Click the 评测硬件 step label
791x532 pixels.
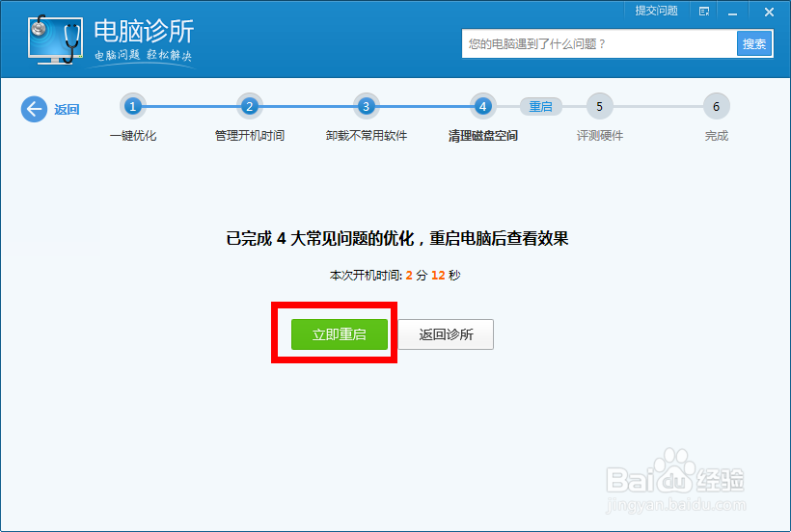(600, 136)
